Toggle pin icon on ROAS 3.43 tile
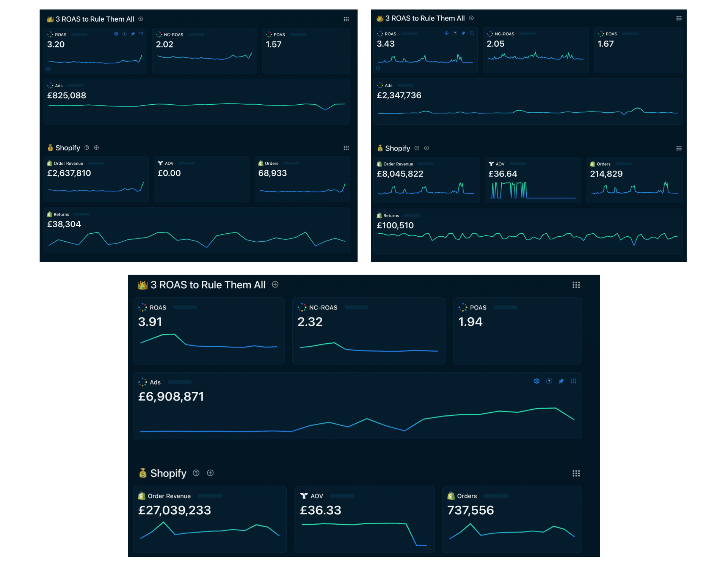Image resolution: width=728 pixels, height=569 pixels. click(x=463, y=33)
